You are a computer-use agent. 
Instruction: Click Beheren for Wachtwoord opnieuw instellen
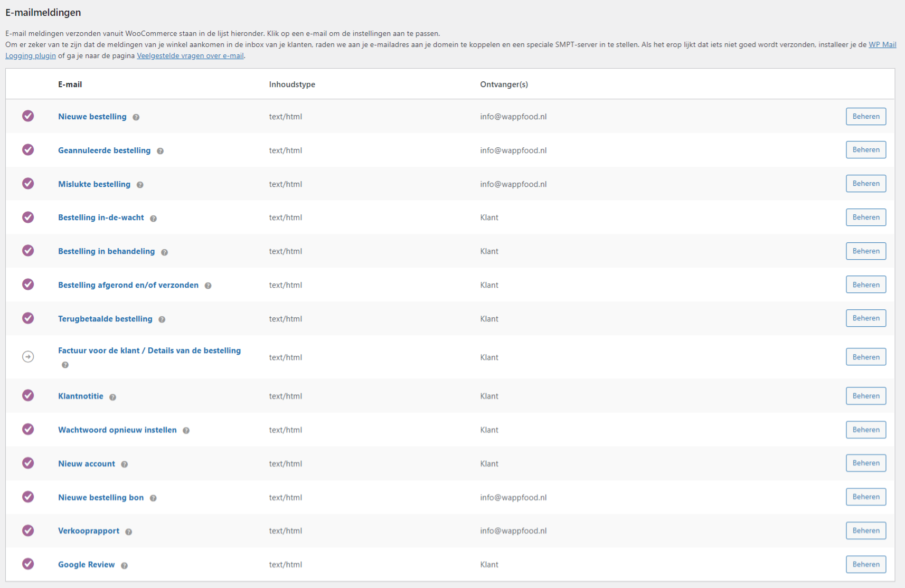pos(866,429)
